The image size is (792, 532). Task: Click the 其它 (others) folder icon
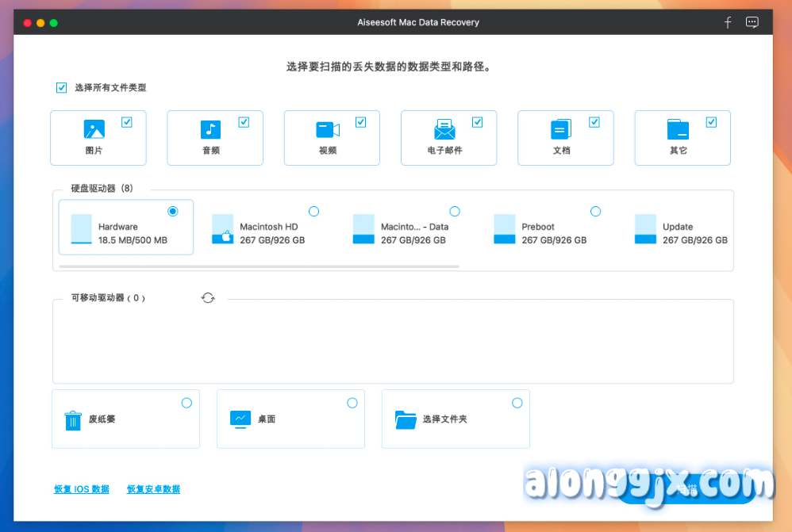[678, 129]
